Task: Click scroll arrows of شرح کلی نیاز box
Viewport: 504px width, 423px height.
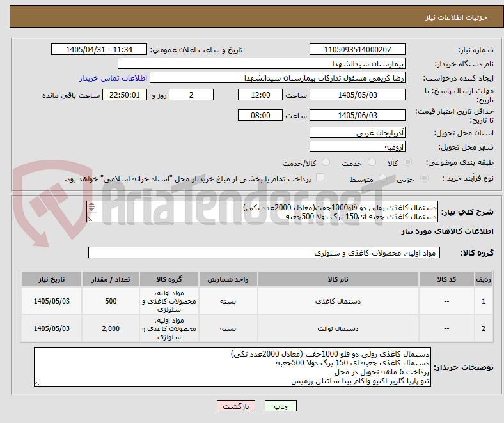Action: pyautogui.click(x=91, y=207)
